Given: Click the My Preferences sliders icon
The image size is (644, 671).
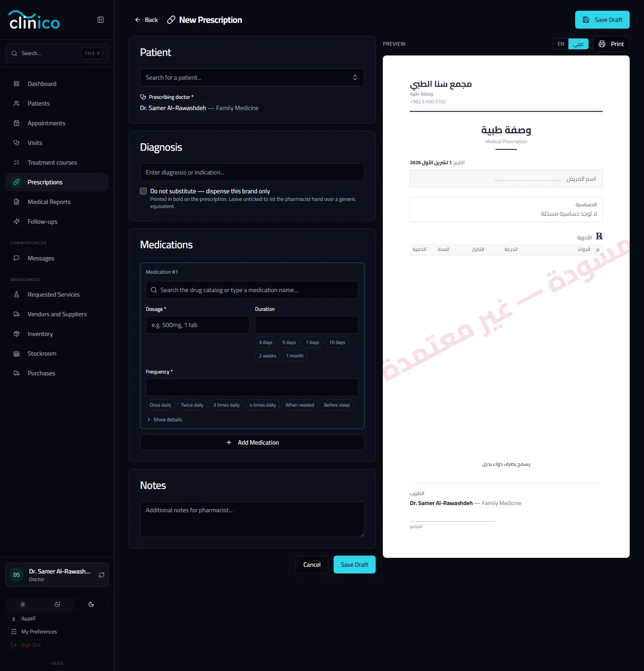Looking at the screenshot, I should pos(14,632).
